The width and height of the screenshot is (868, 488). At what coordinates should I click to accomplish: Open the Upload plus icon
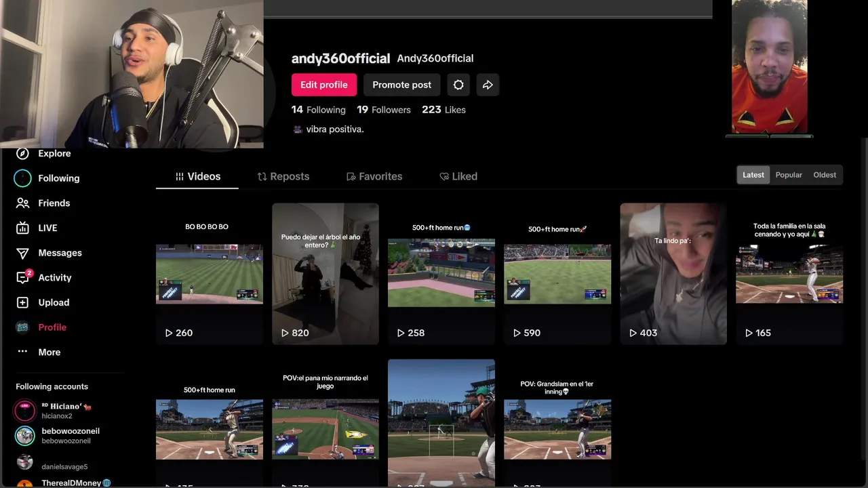pos(22,302)
